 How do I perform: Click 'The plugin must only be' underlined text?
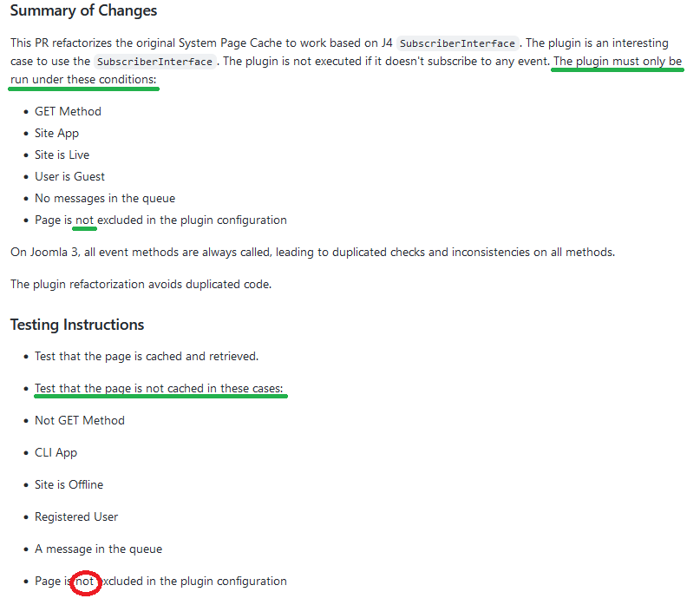[618, 62]
